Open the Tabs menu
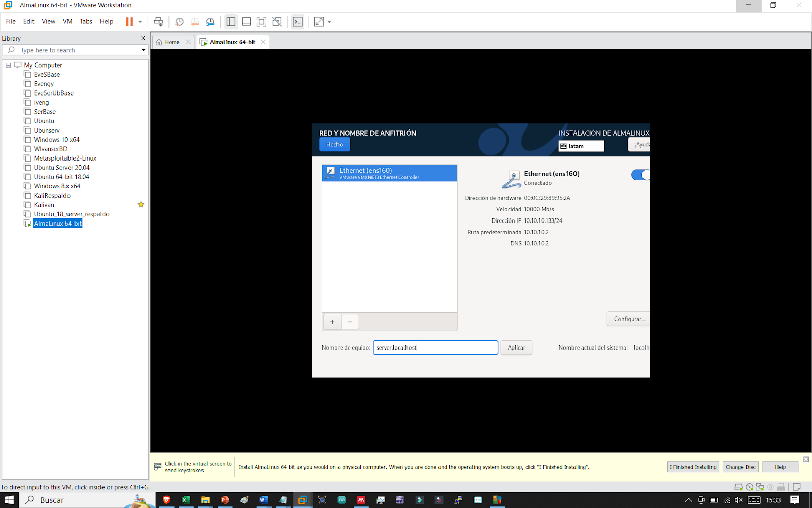812x508 pixels. [x=86, y=21]
